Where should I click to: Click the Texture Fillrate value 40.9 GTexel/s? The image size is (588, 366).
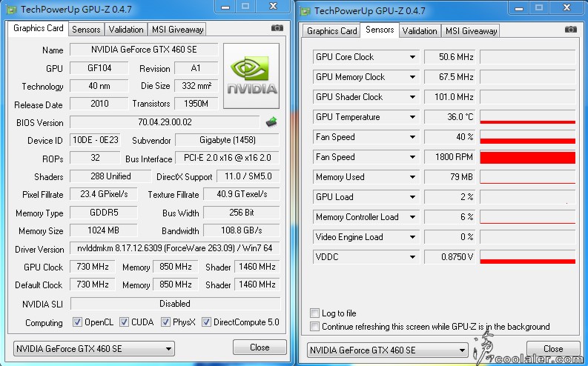[x=242, y=194]
